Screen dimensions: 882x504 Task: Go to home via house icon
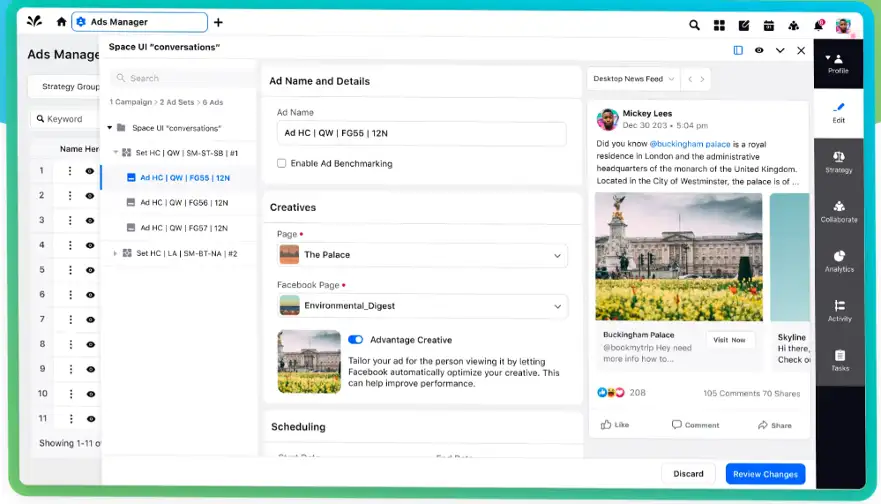click(61, 22)
